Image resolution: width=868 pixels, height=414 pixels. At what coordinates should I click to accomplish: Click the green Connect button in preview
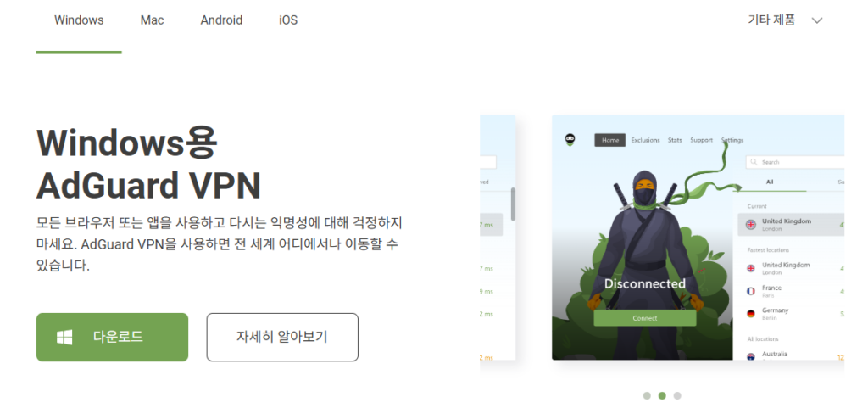tap(645, 318)
